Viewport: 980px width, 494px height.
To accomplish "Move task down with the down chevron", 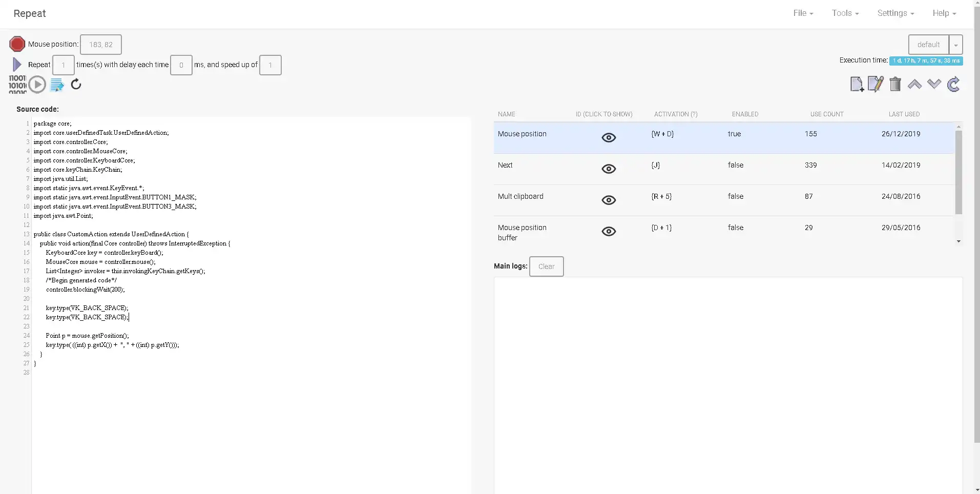I will click(934, 84).
